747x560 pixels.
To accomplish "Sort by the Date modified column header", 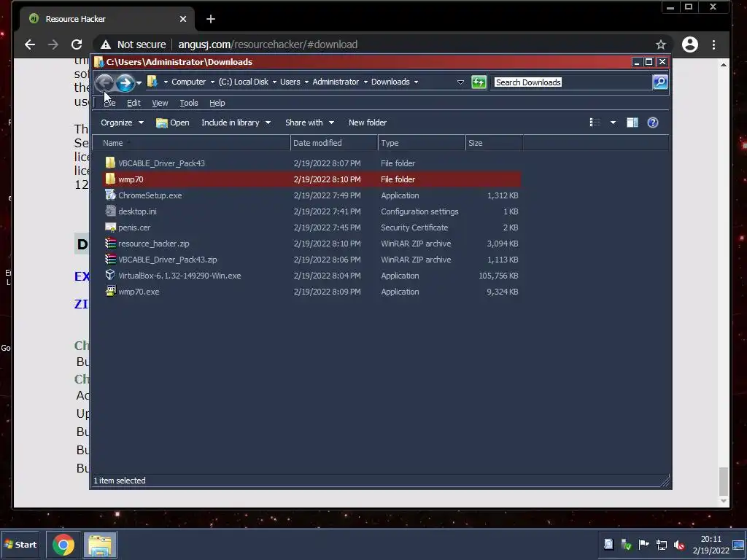I will click(334, 143).
